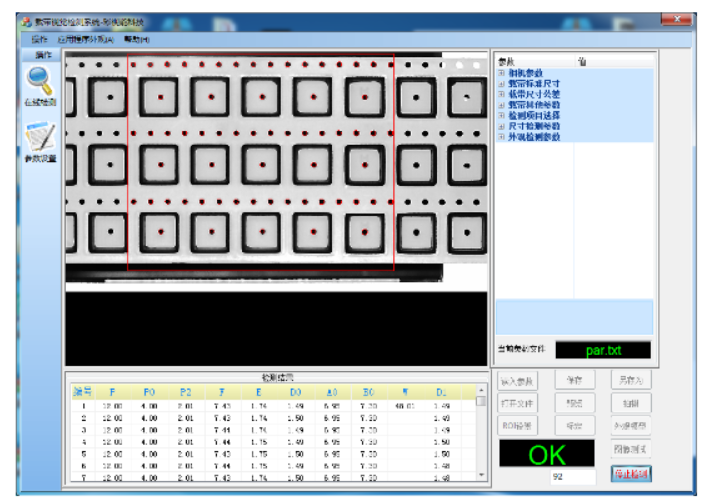Select the 相机参数 row label
The height and width of the screenshot is (504, 711).
click(x=526, y=73)
